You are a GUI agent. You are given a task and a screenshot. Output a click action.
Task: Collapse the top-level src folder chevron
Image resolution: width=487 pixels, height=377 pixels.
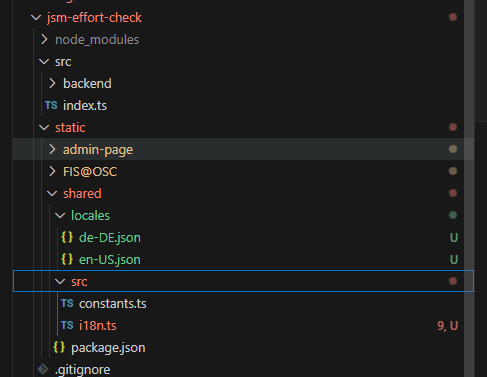(44, 62)
